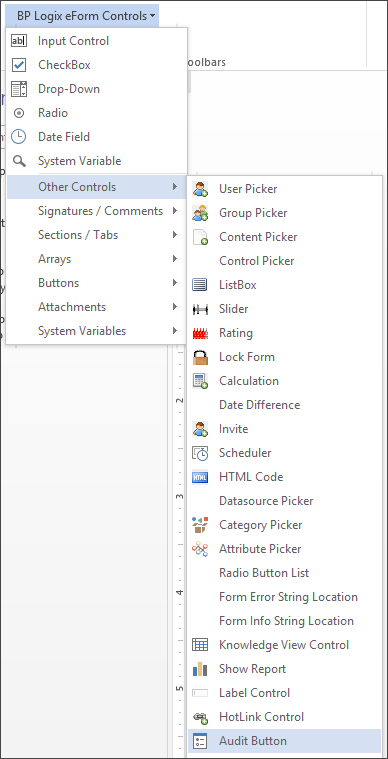Click the ListBox text label
Image resolution: width=388 pixels, height=759 pixels.
click(x=238, y=285)
